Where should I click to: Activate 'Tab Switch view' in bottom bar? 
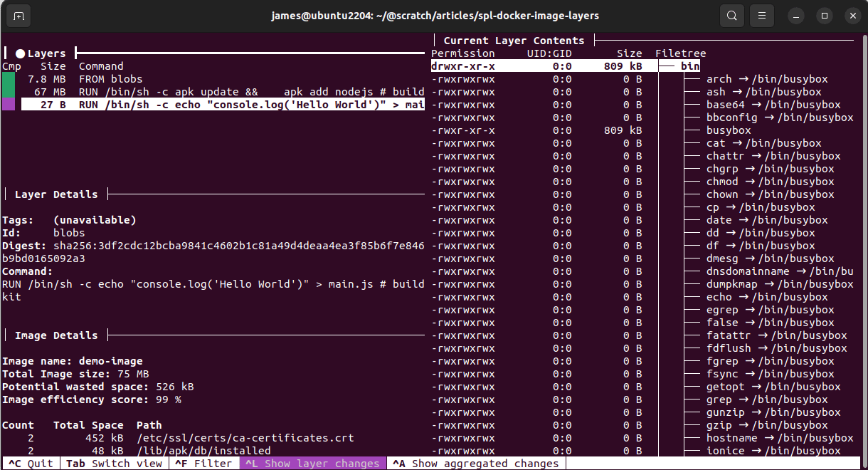point(114,463)
